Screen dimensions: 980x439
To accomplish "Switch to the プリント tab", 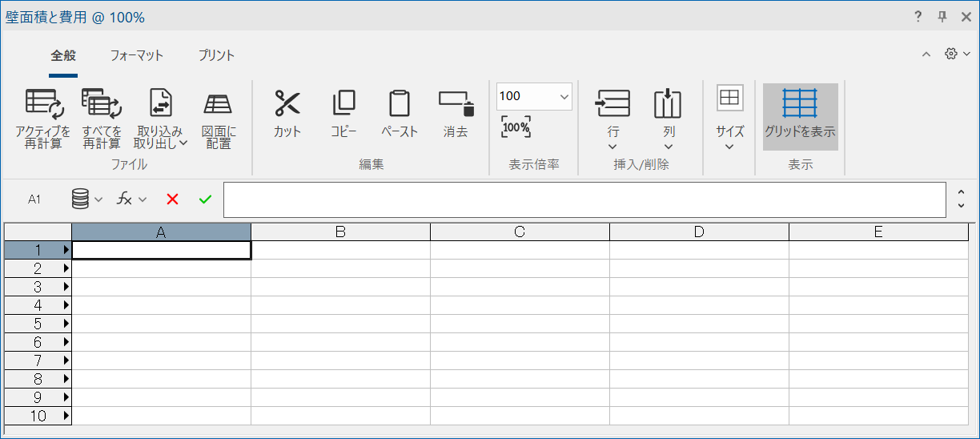I will click(x=216, y=55).
